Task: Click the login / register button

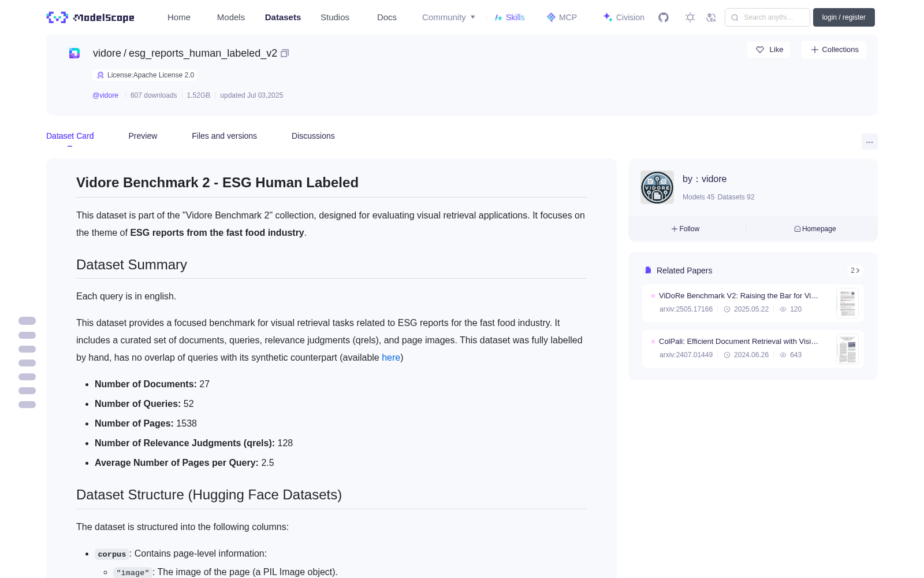Action: point(844,17)
